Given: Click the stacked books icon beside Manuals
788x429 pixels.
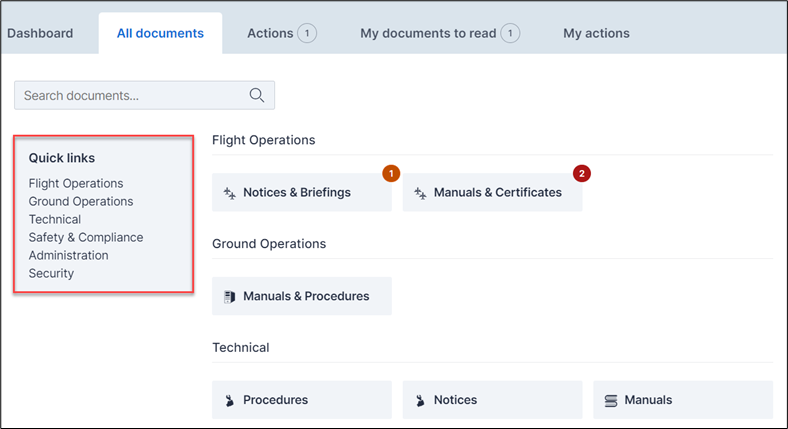Looking at the screenshot, I should [611, 400].
